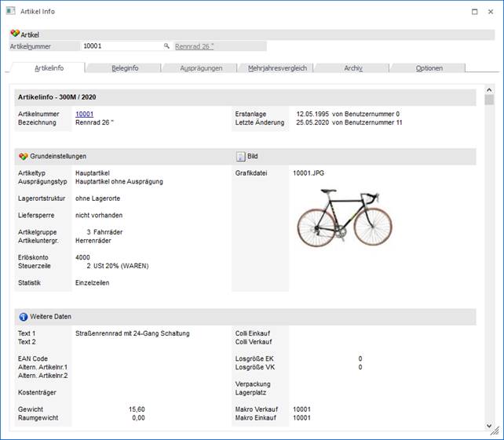Screen dimensions: 504x440
Task: Open the 10001 article number link
Action: (x=84, y=115)
